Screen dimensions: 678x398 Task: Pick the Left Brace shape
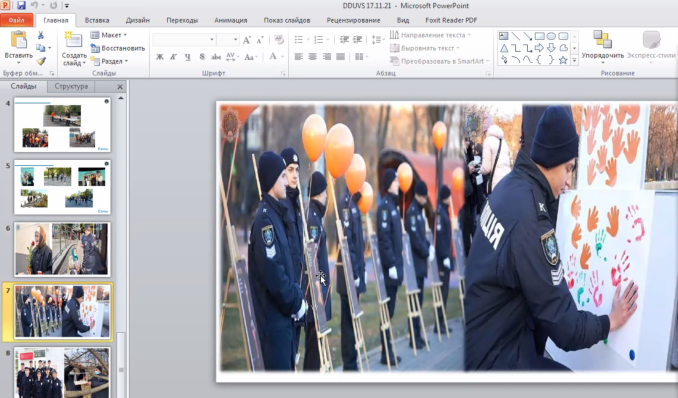tap(539, 60)
